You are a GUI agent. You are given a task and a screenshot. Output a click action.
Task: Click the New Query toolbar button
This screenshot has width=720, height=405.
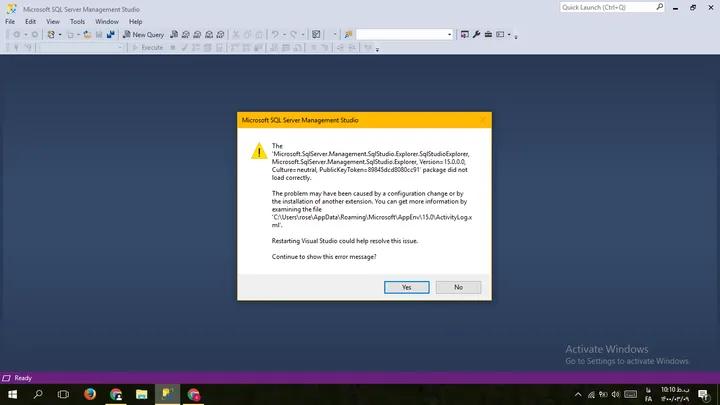tap(143, 34)
